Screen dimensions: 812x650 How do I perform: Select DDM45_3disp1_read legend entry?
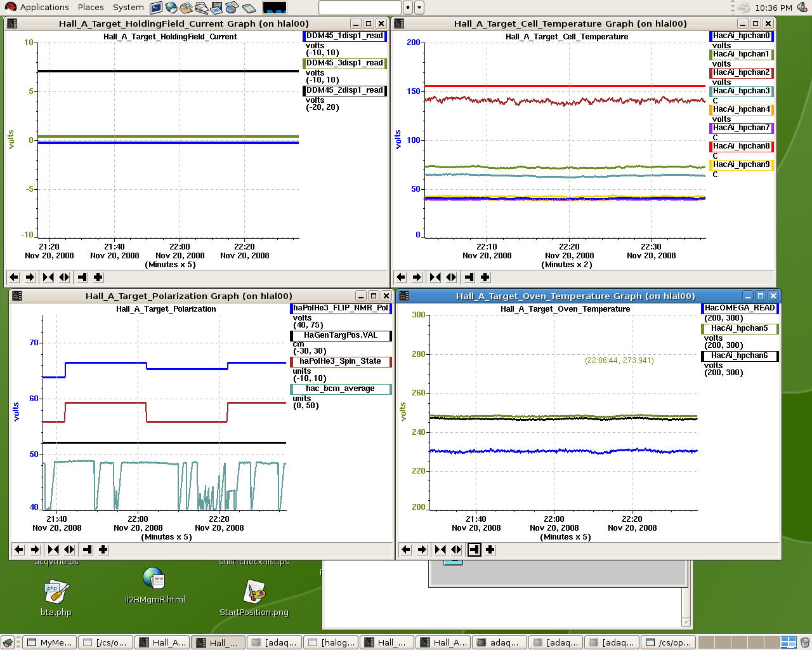(345, 63)
